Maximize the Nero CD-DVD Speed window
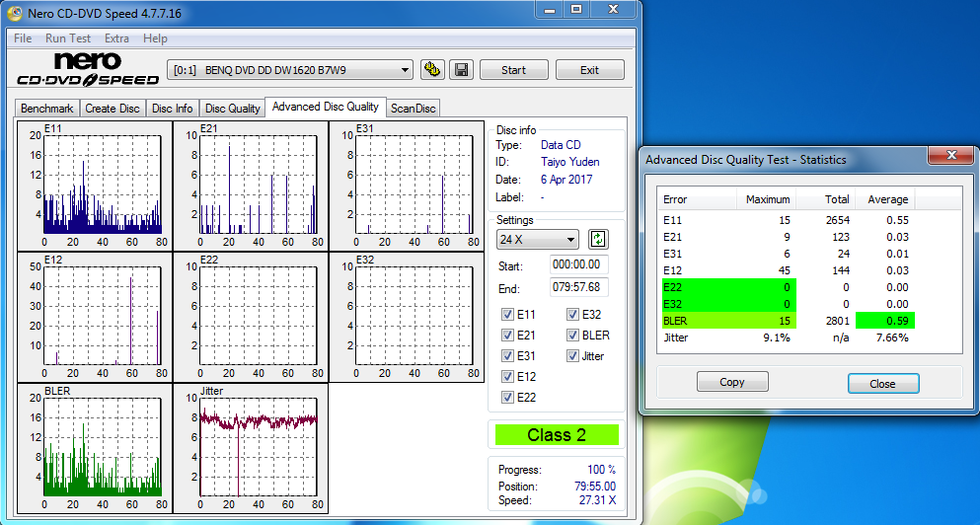The width and height of the screenshot is (980, 525). 576,9
